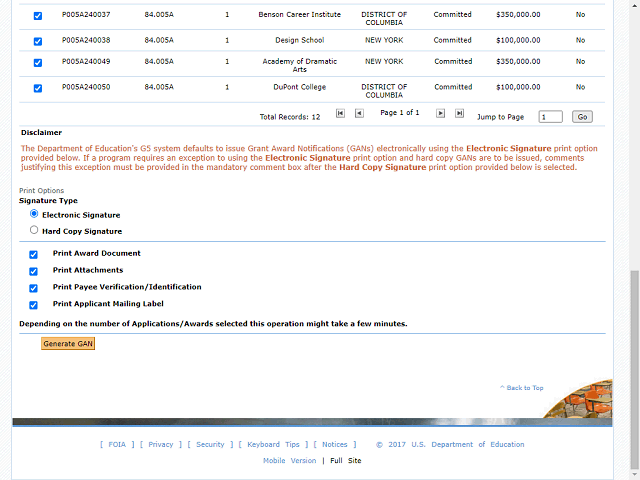
Task: Focus the Jump to Page input field
Action: tap(550, 117)
